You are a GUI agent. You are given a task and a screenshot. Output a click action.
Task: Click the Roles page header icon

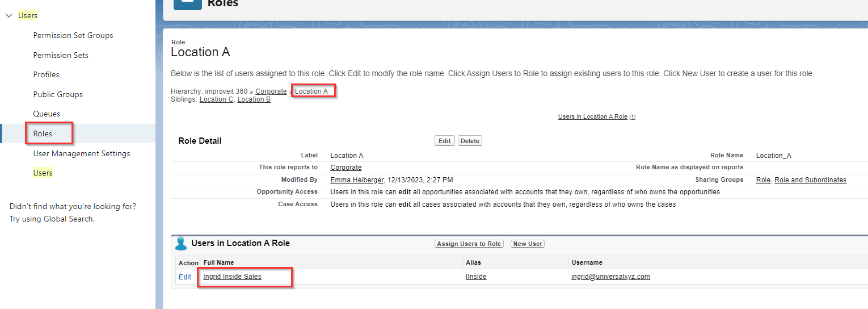[187, 5]
